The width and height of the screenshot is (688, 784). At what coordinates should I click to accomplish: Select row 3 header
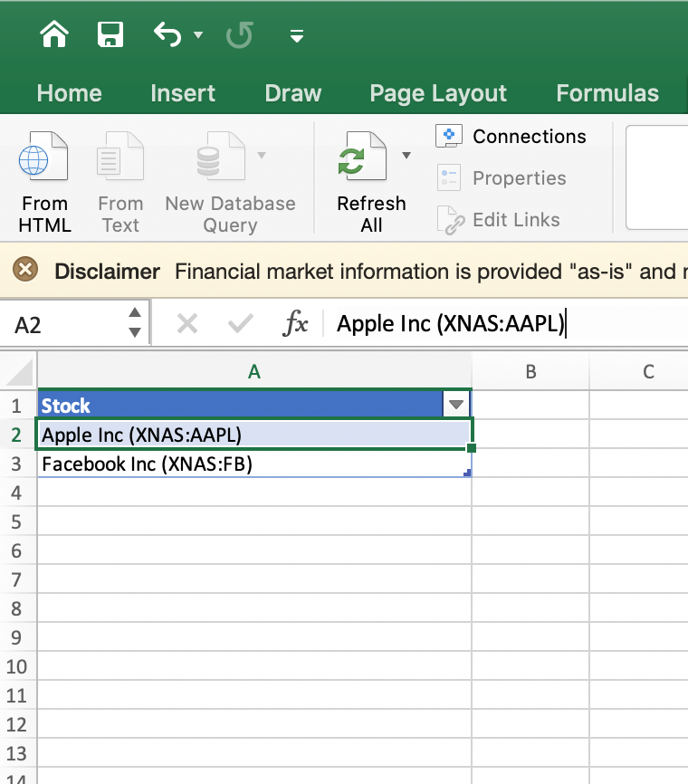coord(17,464)
